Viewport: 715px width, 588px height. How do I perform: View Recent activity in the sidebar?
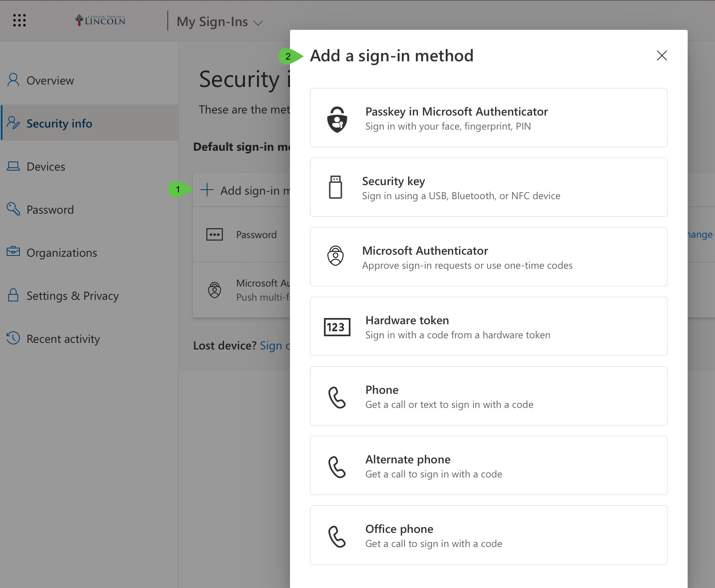[x=89, y=339]
